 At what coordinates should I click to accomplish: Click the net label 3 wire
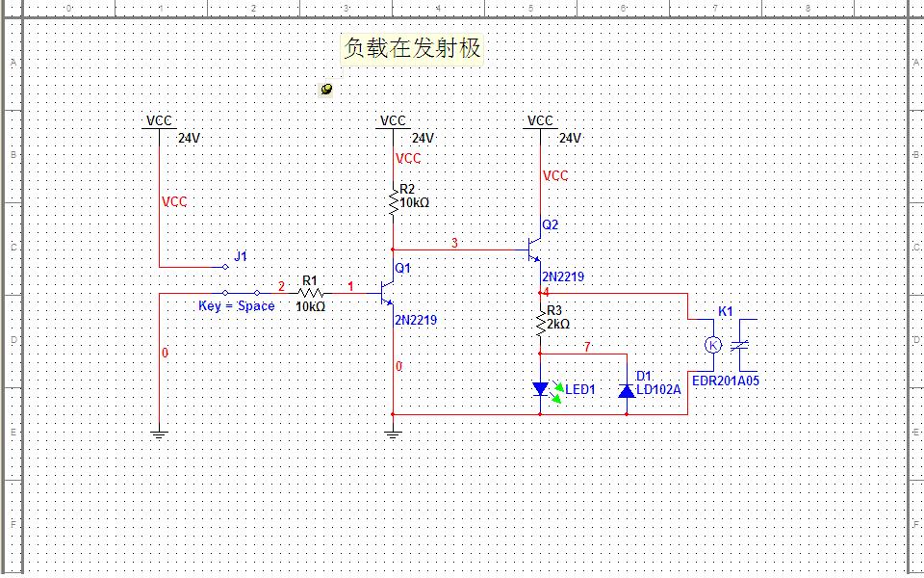pos(455,250)
